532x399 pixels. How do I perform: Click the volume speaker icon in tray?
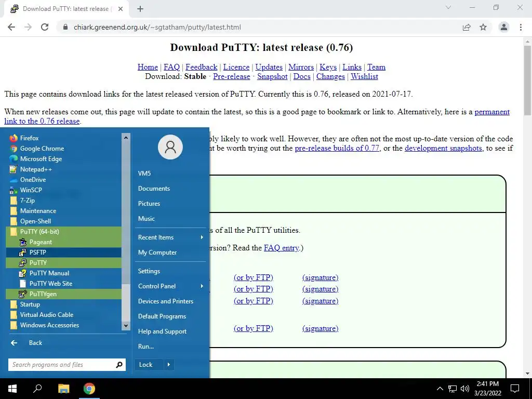(x=465, y=389)
